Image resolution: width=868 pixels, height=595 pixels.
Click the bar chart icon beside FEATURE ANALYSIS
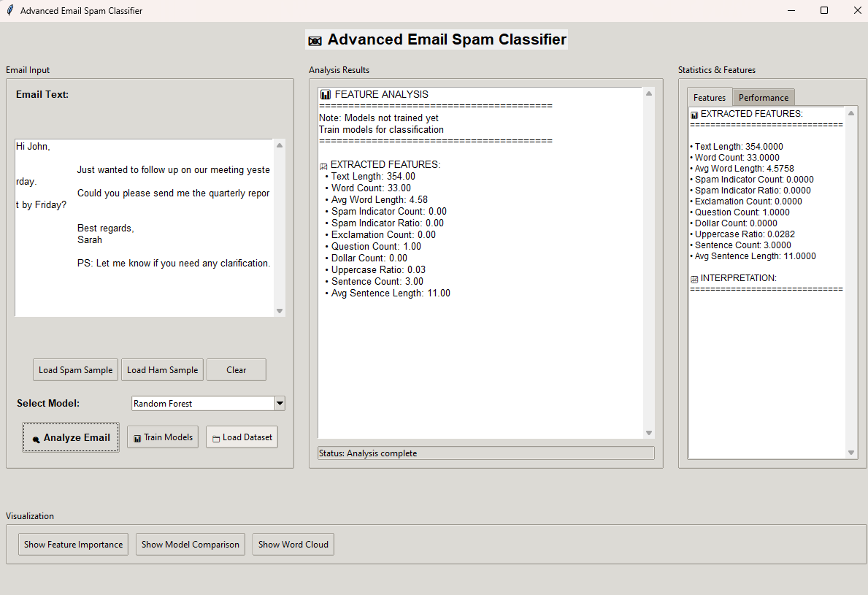coord(326,95)
